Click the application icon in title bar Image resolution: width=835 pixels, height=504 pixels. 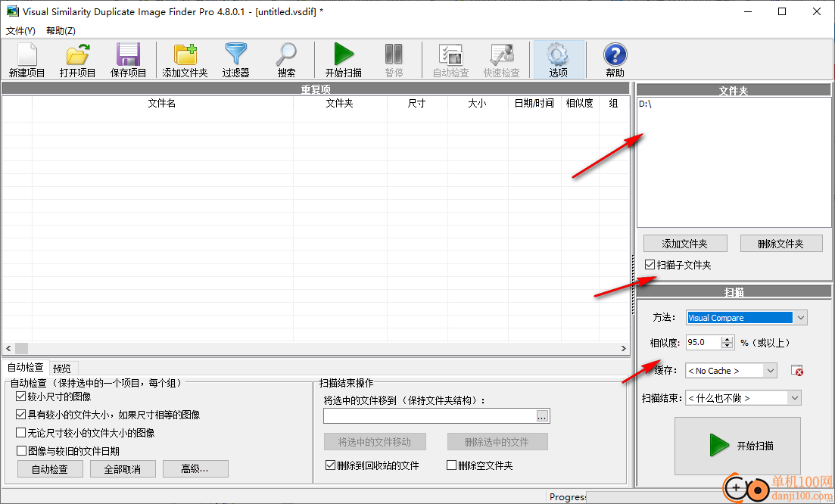click(x=12, y=11)
